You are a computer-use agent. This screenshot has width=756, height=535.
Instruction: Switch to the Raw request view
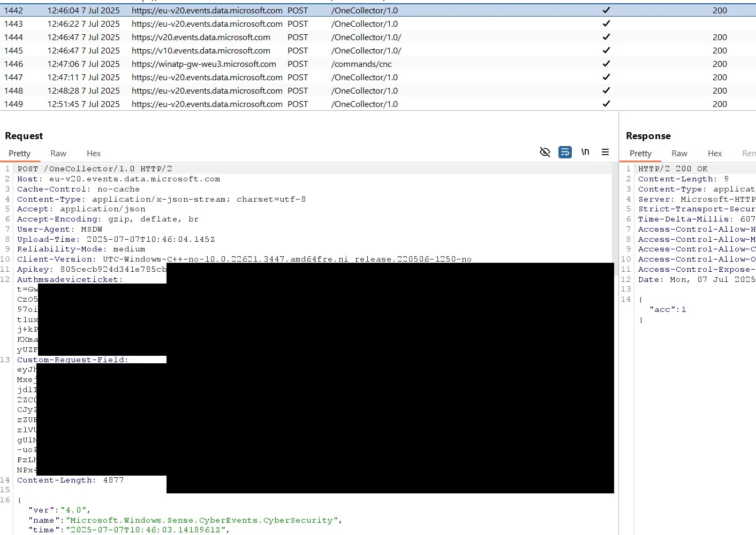coord(58,154)
